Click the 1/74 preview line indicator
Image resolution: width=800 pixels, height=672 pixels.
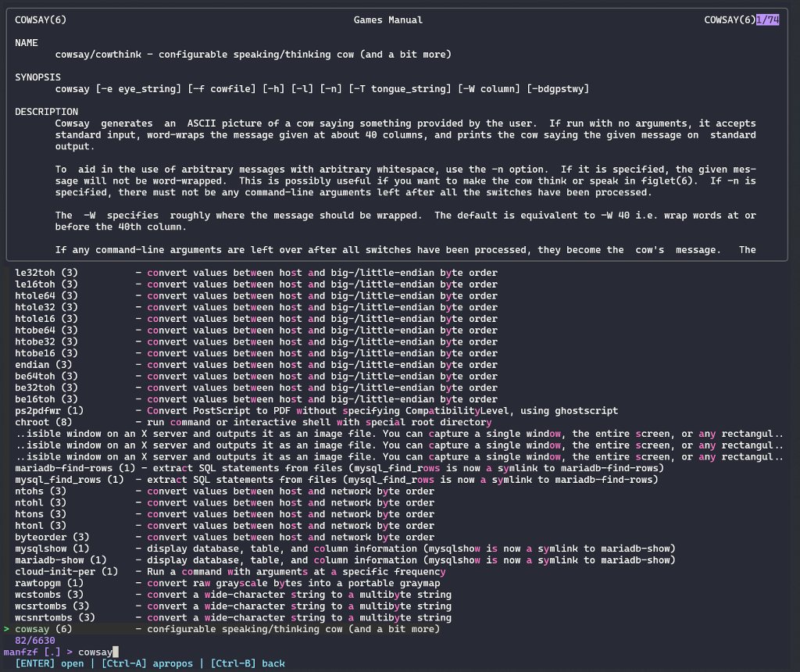(x=767, y=20)
